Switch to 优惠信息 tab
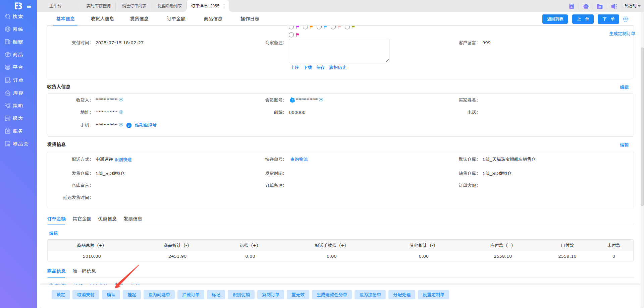The image size is (644, 308). pyautogui.click(x=107, y=219)
